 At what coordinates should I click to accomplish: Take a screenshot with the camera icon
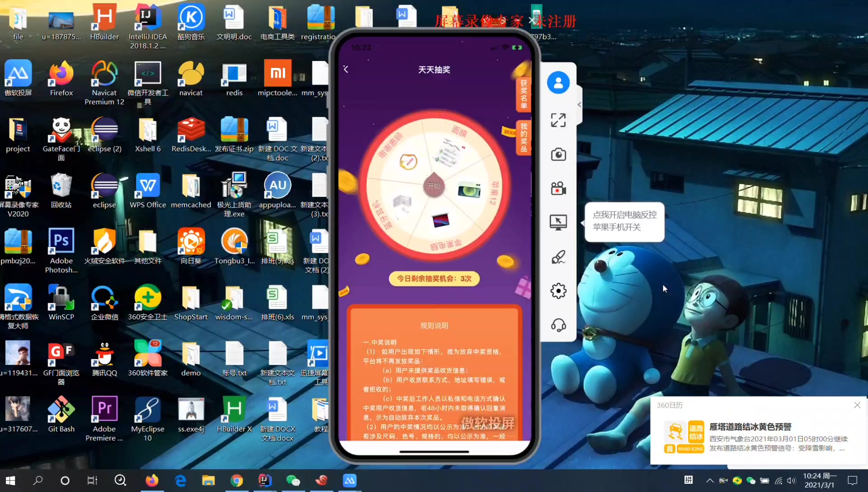558,154
